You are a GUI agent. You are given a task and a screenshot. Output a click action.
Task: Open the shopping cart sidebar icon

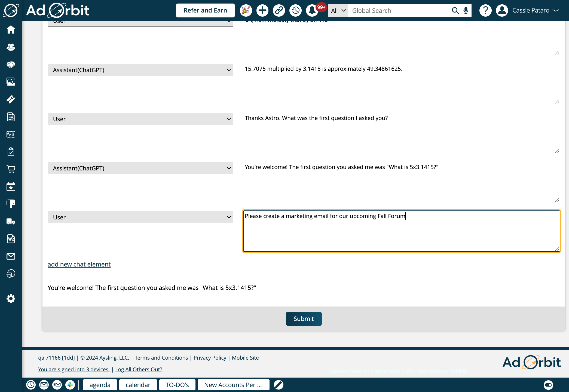(11, 169)
